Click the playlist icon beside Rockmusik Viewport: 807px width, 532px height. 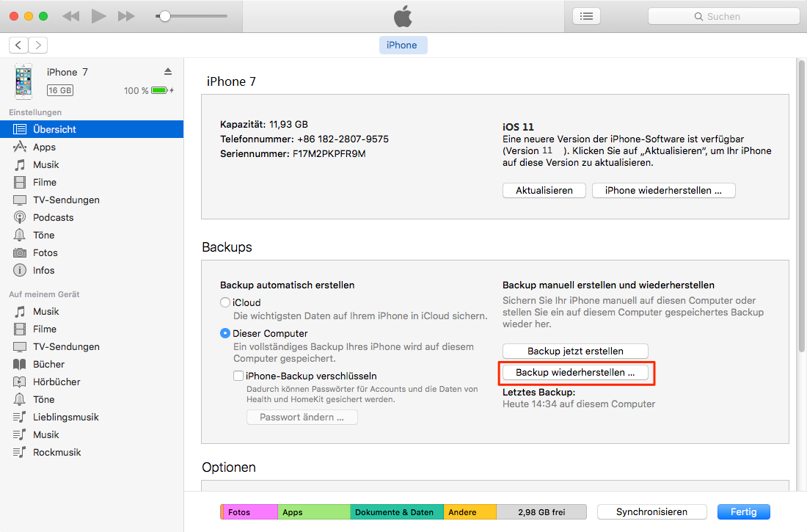[x=20, y=452]
